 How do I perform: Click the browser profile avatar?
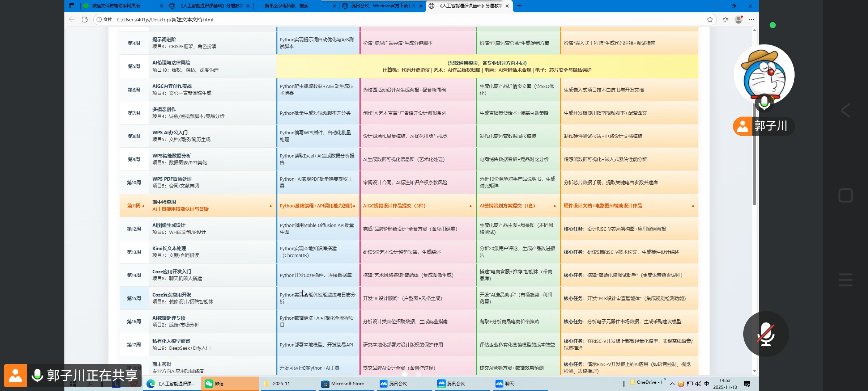click(739, 20)
